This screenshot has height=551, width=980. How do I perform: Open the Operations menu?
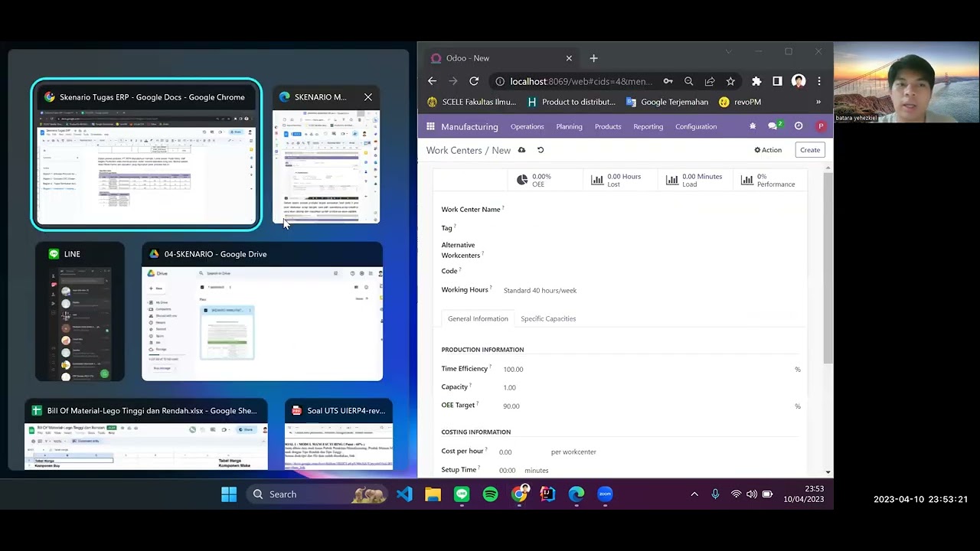(528, 126)
